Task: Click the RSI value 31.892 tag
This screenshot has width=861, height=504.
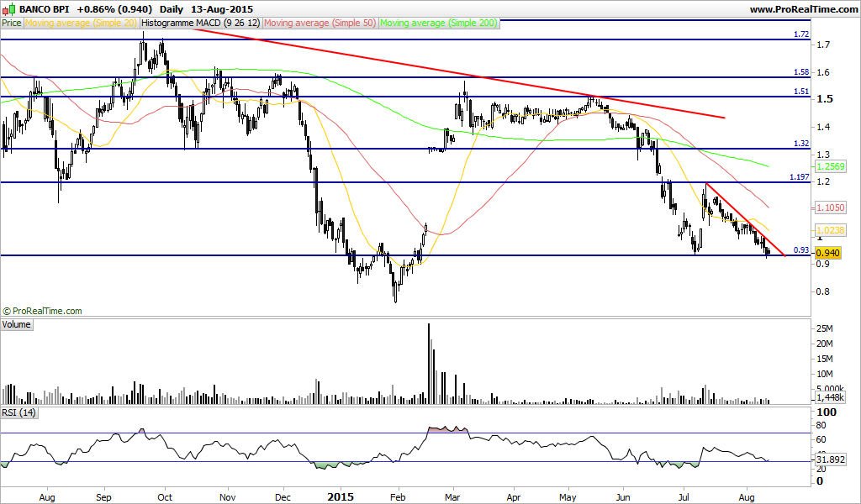Action: [830, 459]
